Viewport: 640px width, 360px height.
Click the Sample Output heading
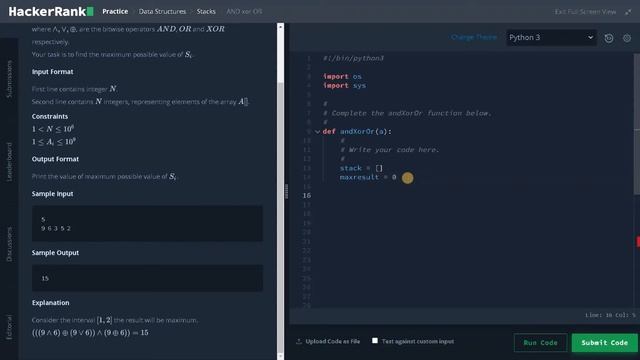55,253
